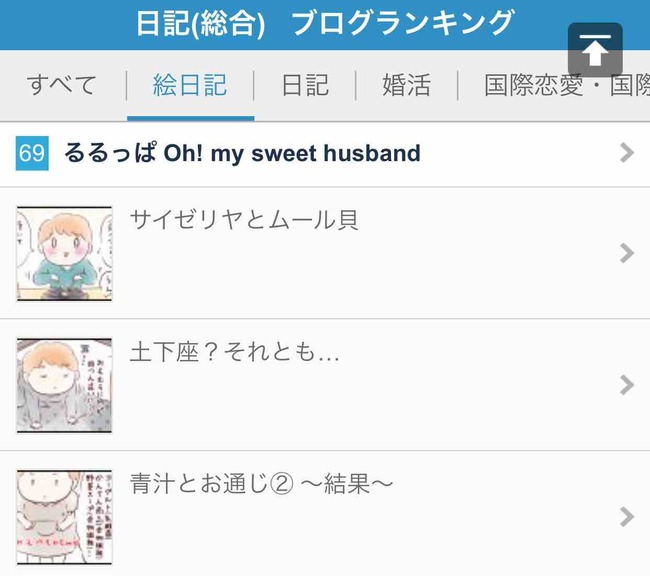Open post サイゼリヤとムール貝
The image size is (650, 576).
tap(244, 220)
